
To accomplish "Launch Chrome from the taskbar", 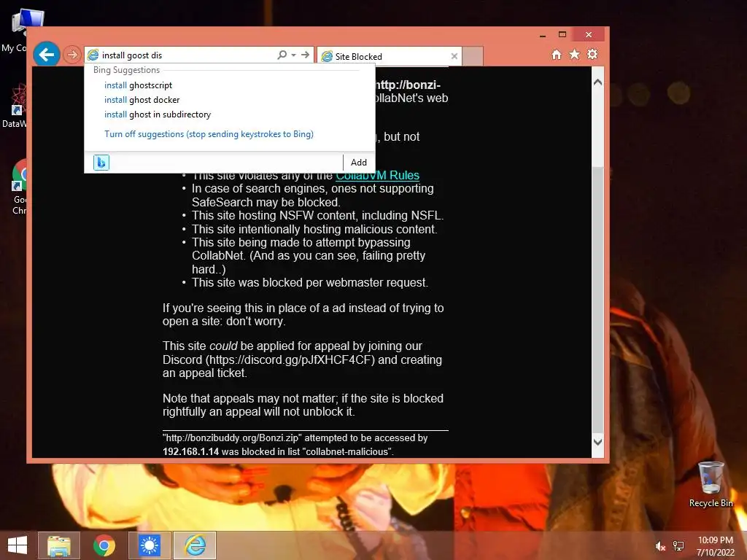I will [104, 545].
